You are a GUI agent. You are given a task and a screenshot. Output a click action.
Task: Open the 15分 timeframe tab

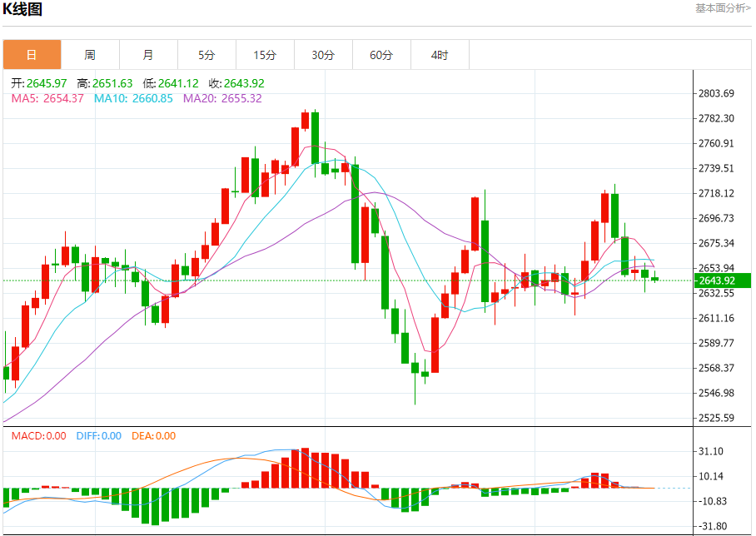coord(265,54)
